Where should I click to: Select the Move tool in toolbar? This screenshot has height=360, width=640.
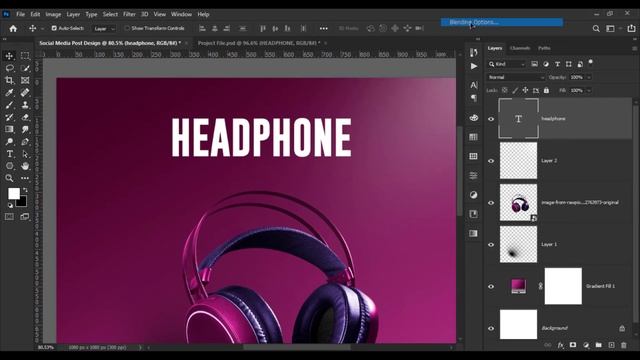click(9, 56)
